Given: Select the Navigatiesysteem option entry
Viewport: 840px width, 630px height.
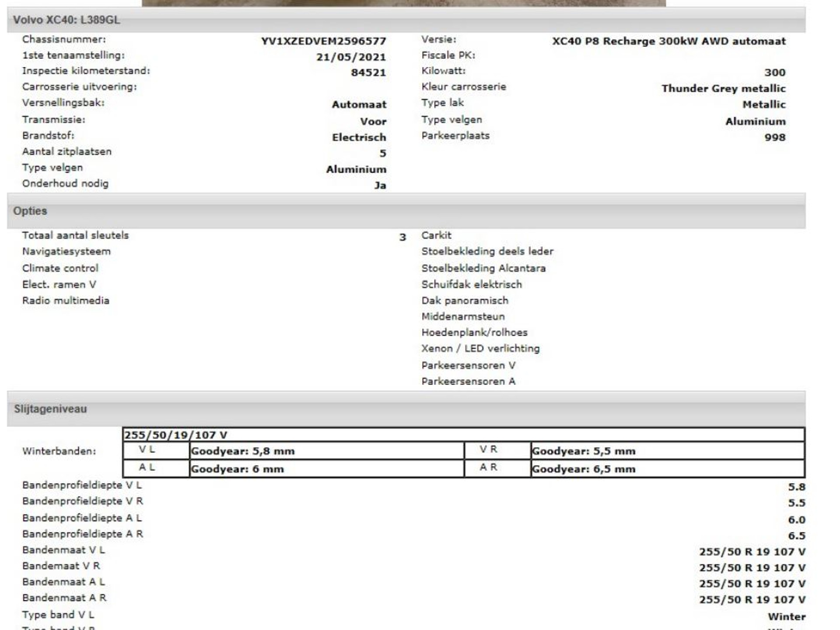Looking at the screenshot, I should point(66,252).
